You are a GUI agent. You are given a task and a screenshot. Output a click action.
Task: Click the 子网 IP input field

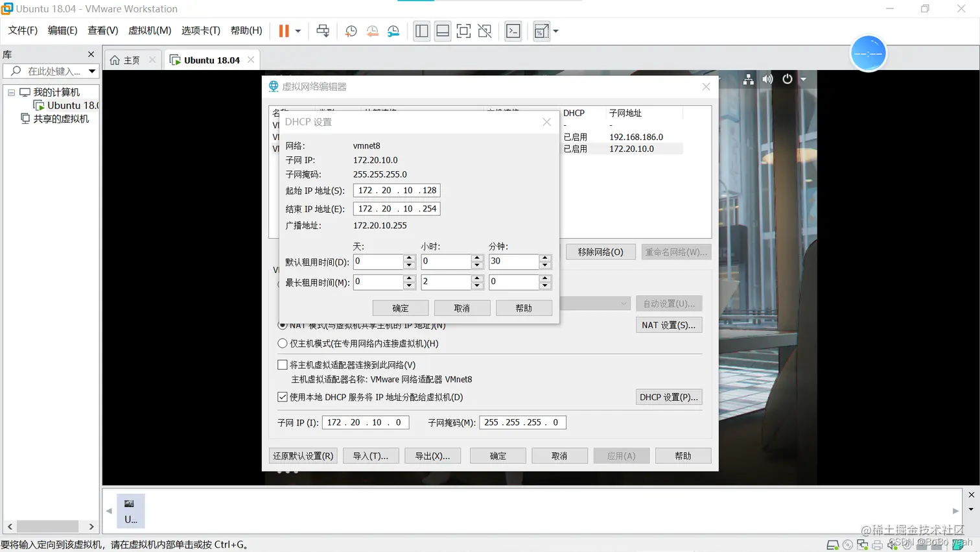(366, 422)
